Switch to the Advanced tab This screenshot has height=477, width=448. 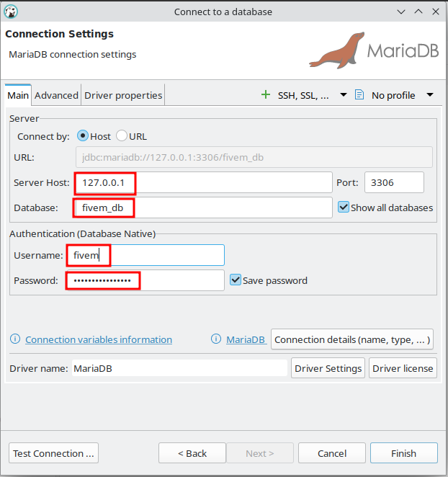[x=56, y=95]
